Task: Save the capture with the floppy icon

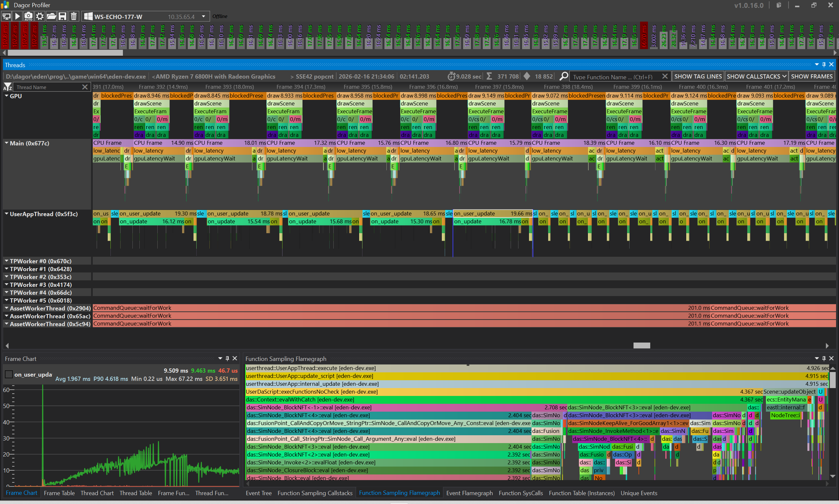Action: pos(62,16)
